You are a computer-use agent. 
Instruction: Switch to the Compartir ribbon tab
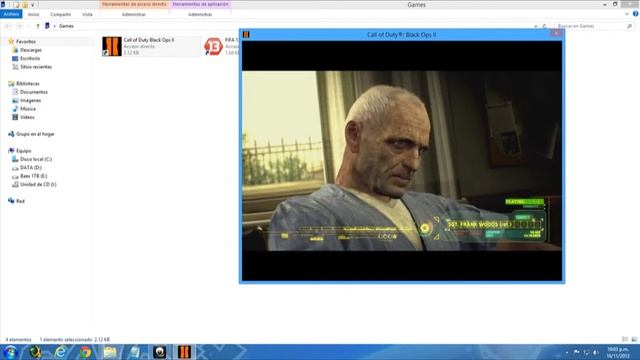(x=60, y=14)
